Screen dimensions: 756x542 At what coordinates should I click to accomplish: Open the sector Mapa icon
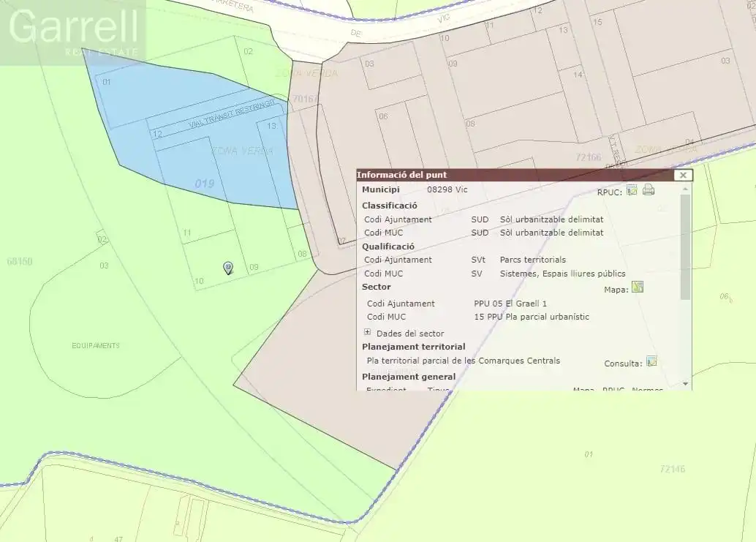point(638,287)
